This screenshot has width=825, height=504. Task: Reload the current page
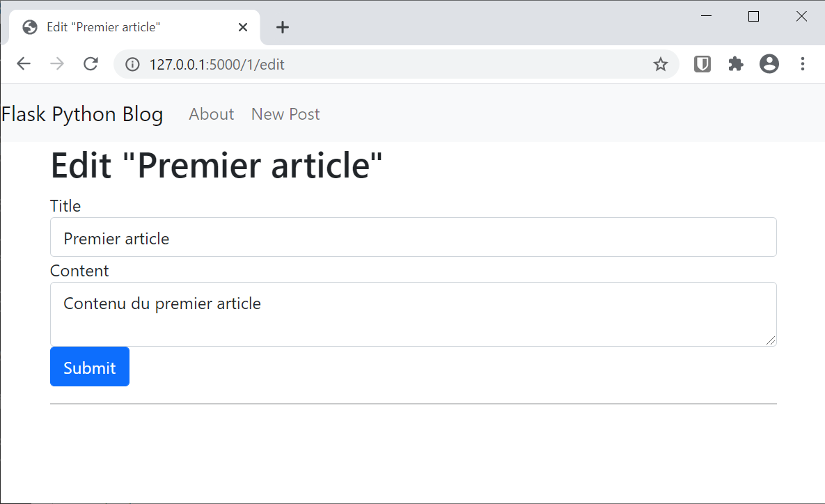pyautogui.click(x=91, y=64)
